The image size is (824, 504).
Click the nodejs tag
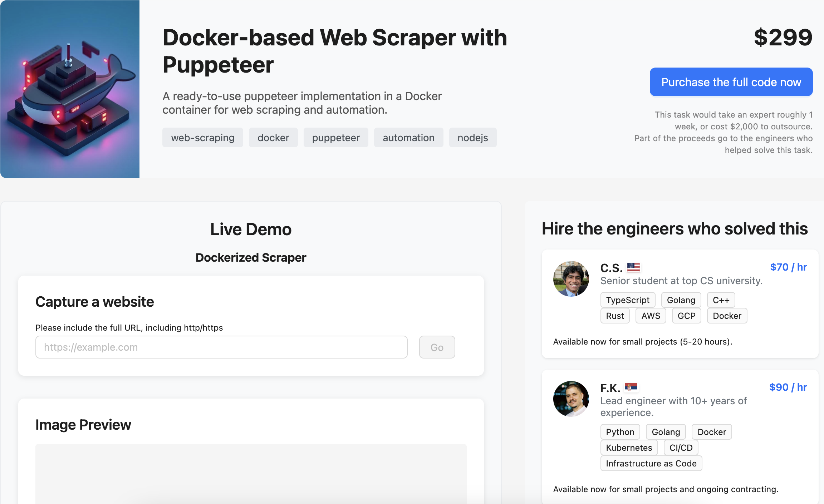click(472, 138)
